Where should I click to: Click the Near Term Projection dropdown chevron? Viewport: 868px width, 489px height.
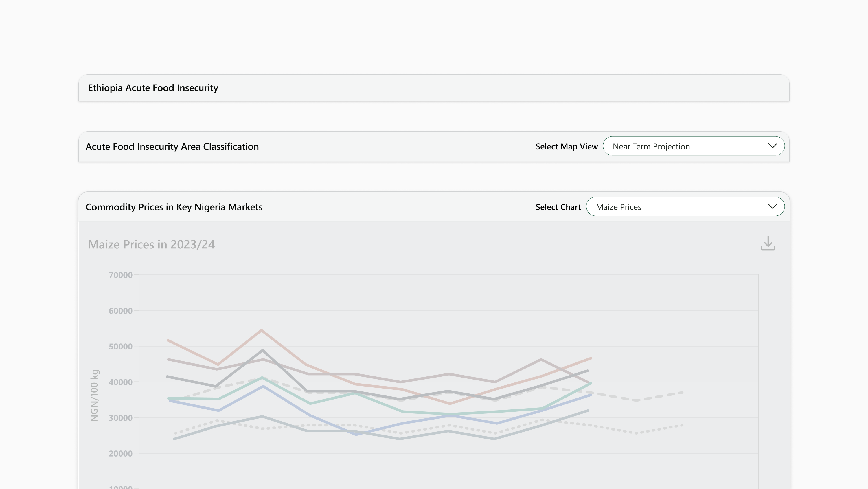[x=772, y=146]
